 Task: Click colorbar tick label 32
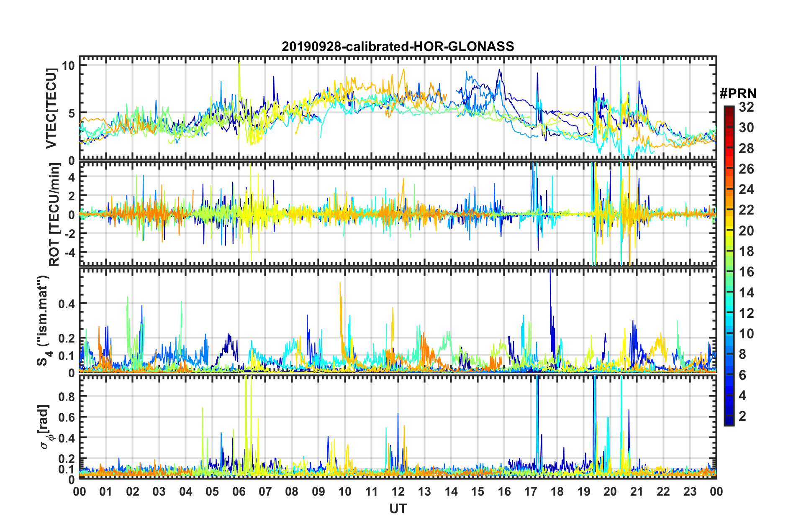(746, 107)
